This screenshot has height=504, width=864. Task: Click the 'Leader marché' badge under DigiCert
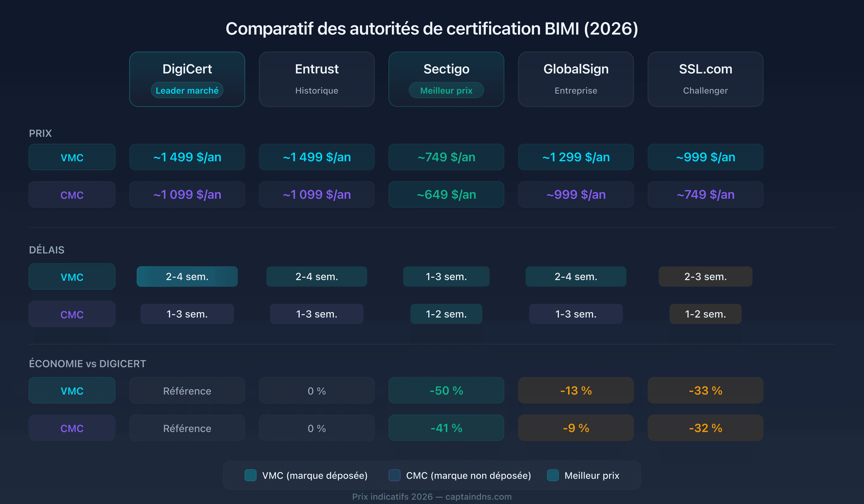[187, 90]
